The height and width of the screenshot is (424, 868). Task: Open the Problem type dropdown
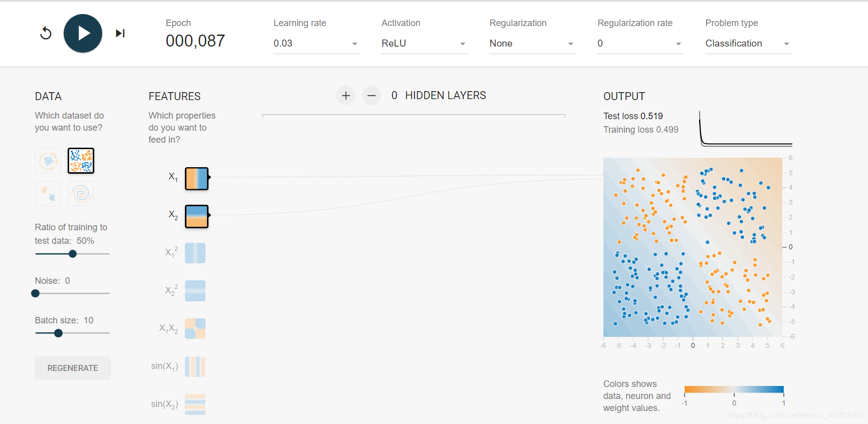(749, 44)
